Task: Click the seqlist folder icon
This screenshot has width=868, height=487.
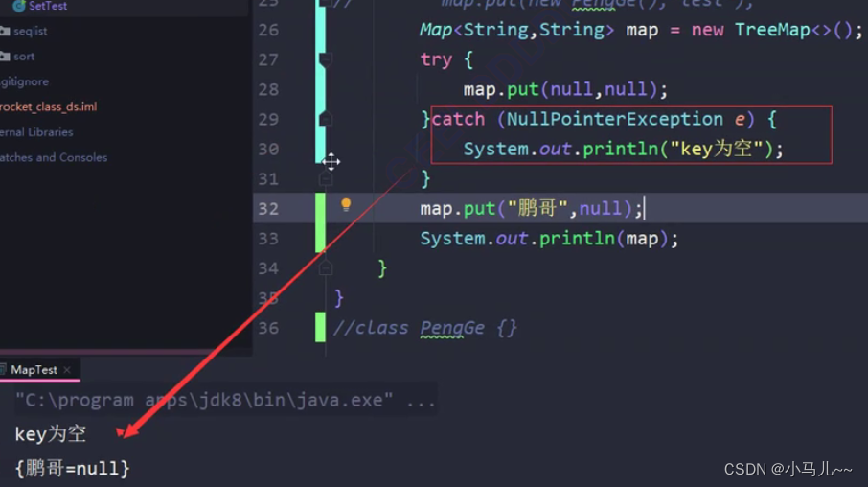Action: pyautogui.click(x=5, y=32)
